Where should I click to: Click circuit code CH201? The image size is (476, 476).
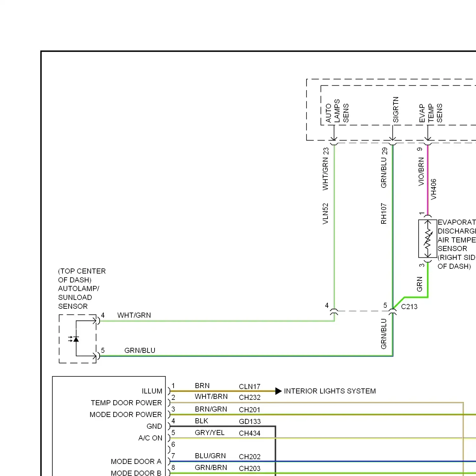[x=249, y=410]
